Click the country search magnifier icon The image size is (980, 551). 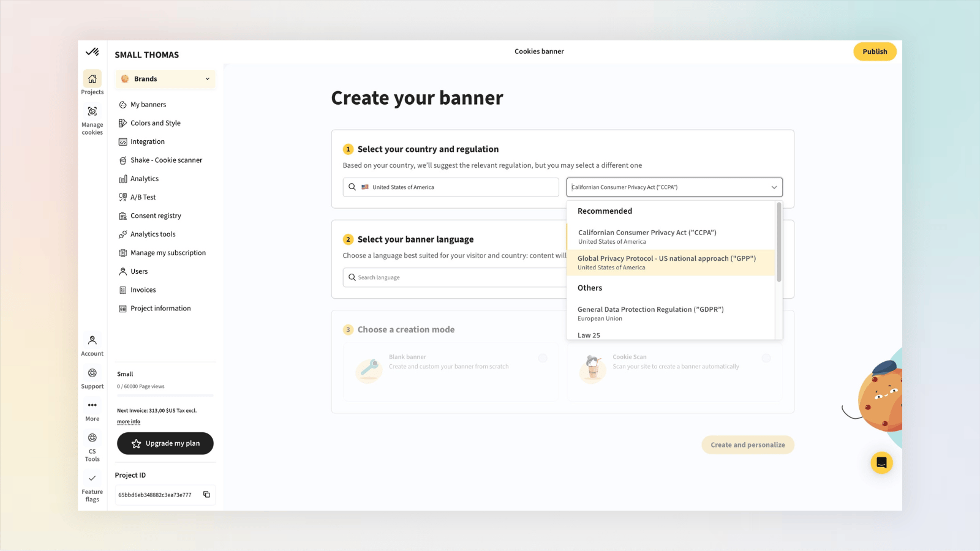(x=352, y=187)
